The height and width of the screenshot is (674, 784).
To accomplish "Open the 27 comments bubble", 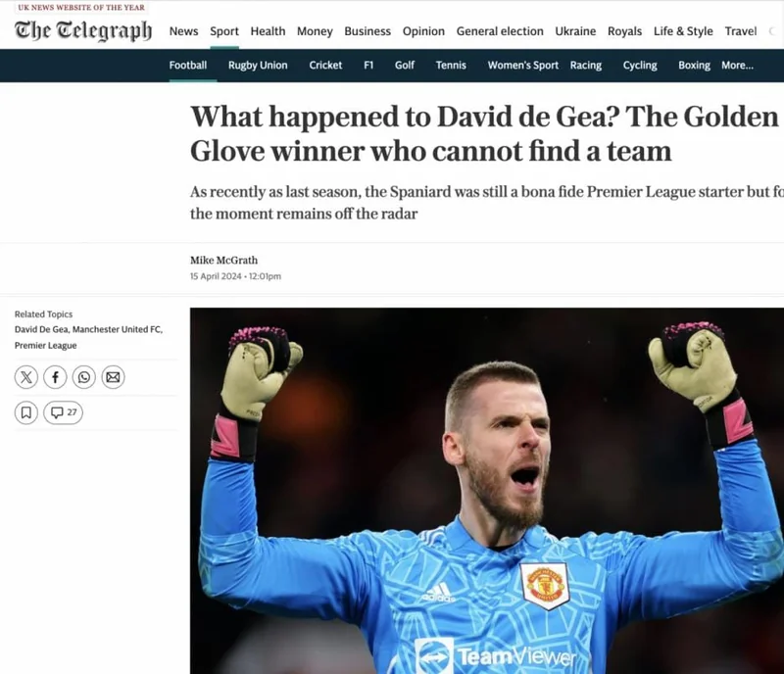I will point(63,412).
